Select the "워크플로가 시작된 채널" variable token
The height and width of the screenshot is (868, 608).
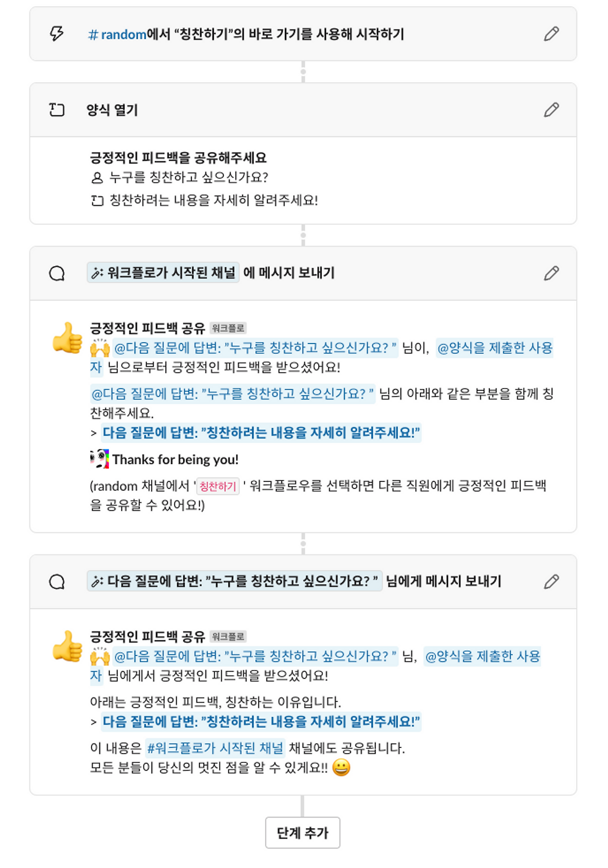click(x=164, y=272)
